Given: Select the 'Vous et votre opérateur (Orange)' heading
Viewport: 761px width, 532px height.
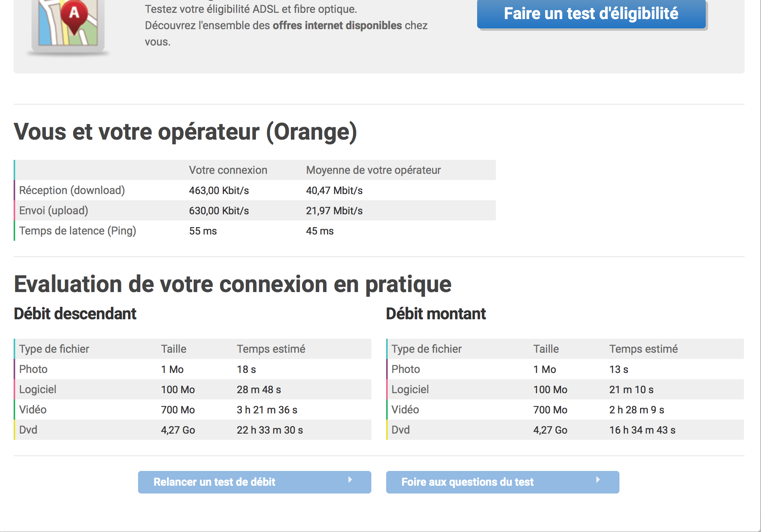Looking at the screenshot, I should [185, 132].
